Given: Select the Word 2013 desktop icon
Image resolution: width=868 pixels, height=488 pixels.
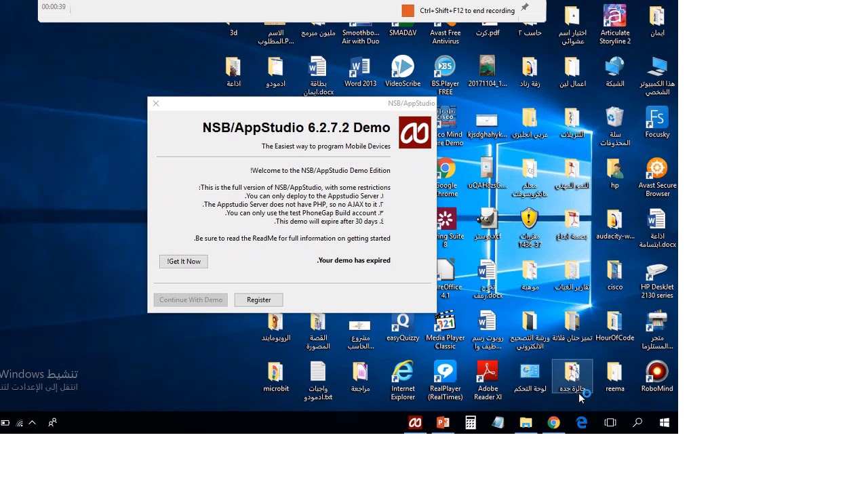Looking at the screenshot, I should coord(360,72).
